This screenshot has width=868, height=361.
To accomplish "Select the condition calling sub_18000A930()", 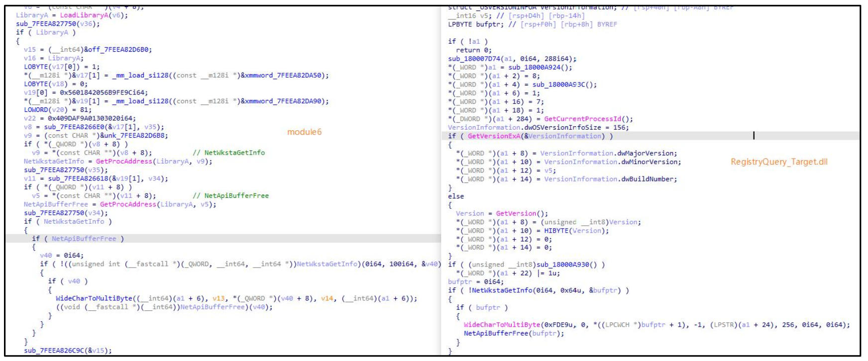I will [527, 265].
